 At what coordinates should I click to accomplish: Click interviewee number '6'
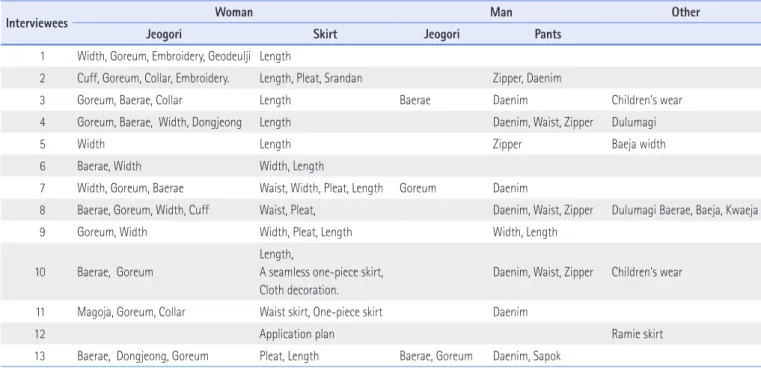43,166
